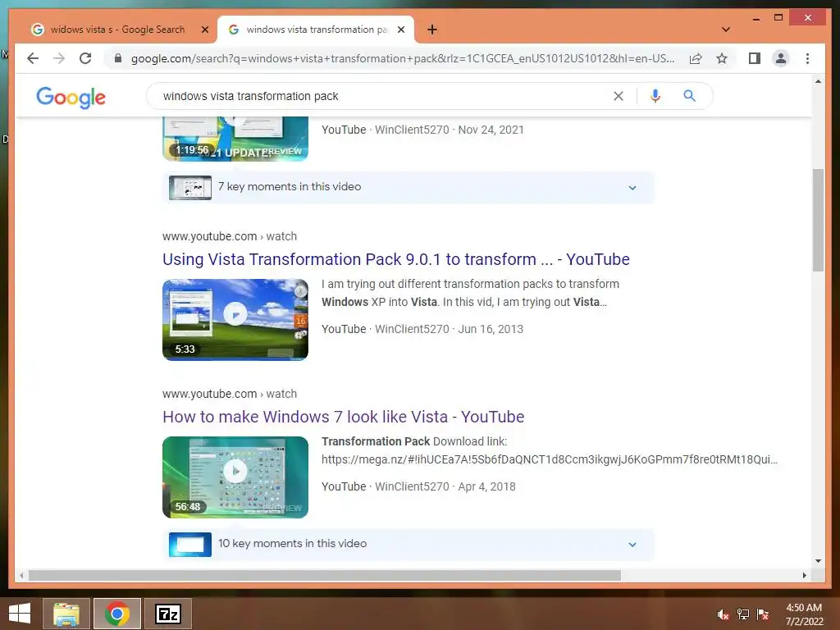Open the network tray icon
The image size is (840, 630).
[x=743, y=614]
